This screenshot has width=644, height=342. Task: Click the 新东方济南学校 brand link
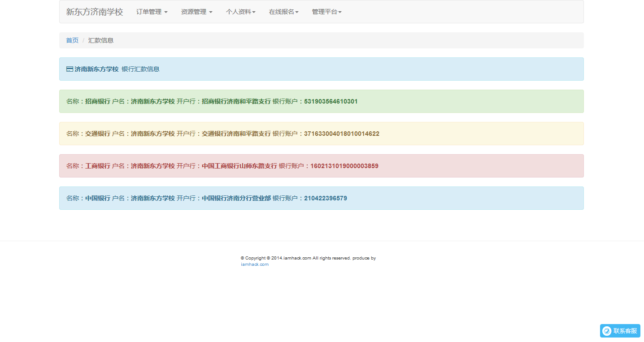pyautogui.click(x=95, y=12)
